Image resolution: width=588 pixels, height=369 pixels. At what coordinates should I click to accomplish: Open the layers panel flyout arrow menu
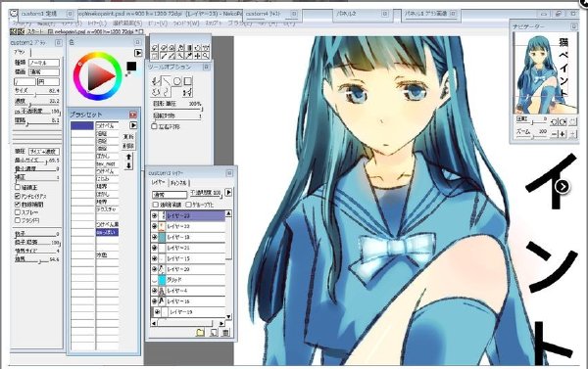point(228,193)
